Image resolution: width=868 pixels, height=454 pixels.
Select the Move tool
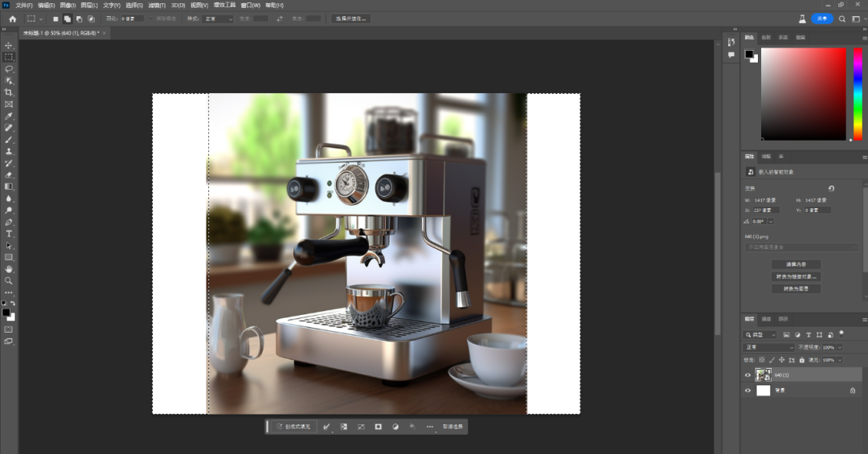9,46
